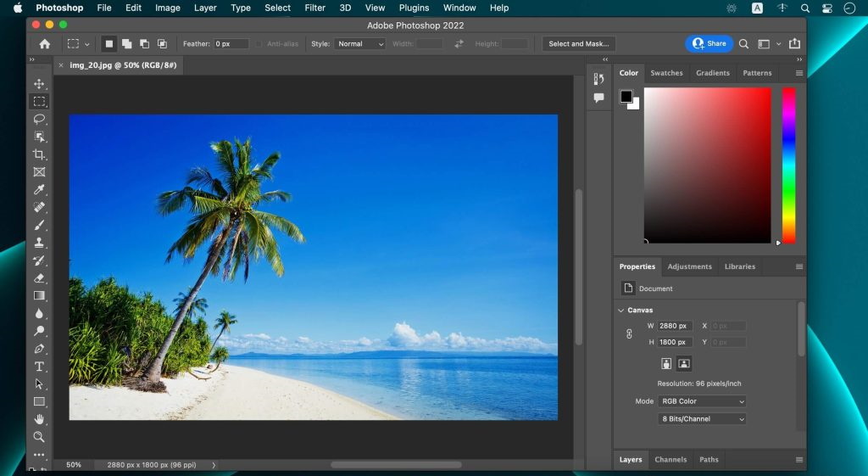Select the Clone Stamp tool
The height and width of the screenshot is (476, 868).
pyautogui.click(x=39, y=243)
